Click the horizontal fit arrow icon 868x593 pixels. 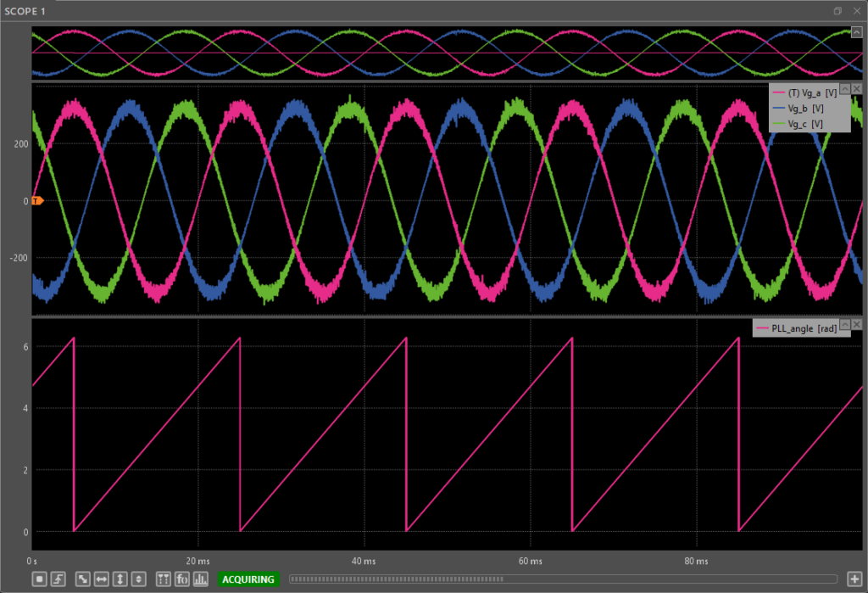102,579
